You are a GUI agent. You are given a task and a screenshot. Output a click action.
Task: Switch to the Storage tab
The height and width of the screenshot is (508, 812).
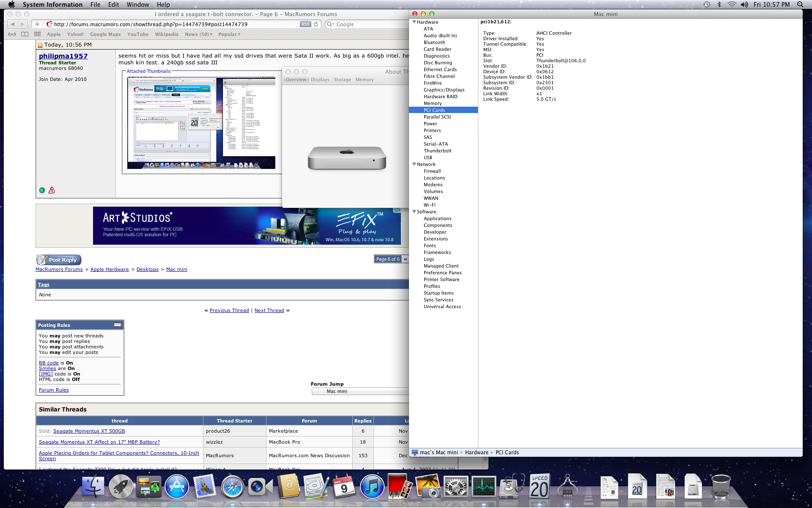(x=342, y=80)
